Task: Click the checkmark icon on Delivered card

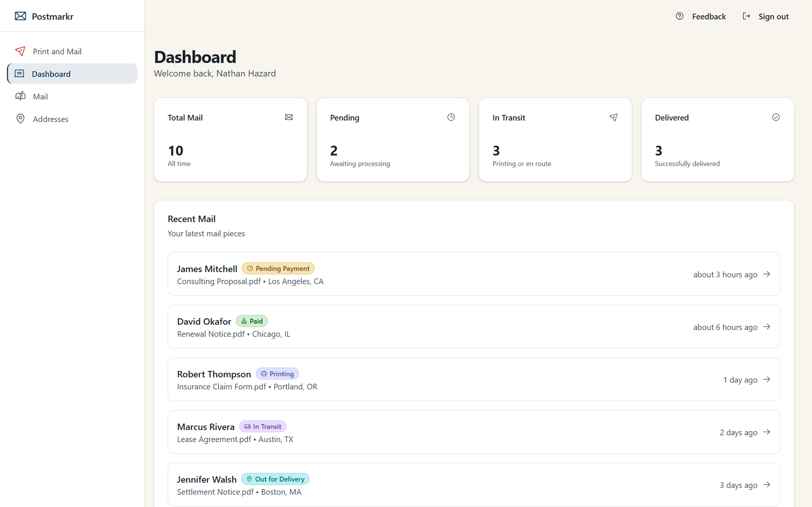Action: [x=776, y=117]
